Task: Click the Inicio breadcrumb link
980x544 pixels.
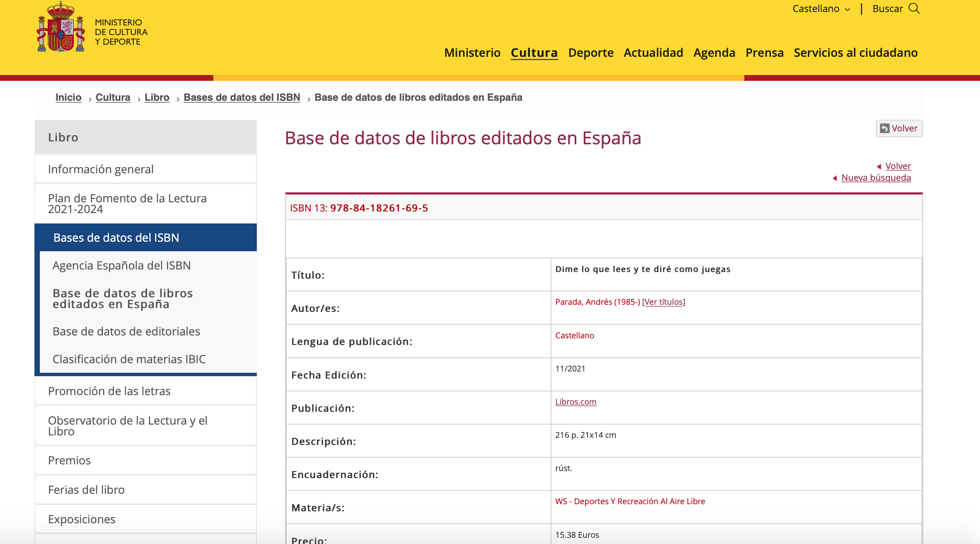Action: (x=68, y=97)
